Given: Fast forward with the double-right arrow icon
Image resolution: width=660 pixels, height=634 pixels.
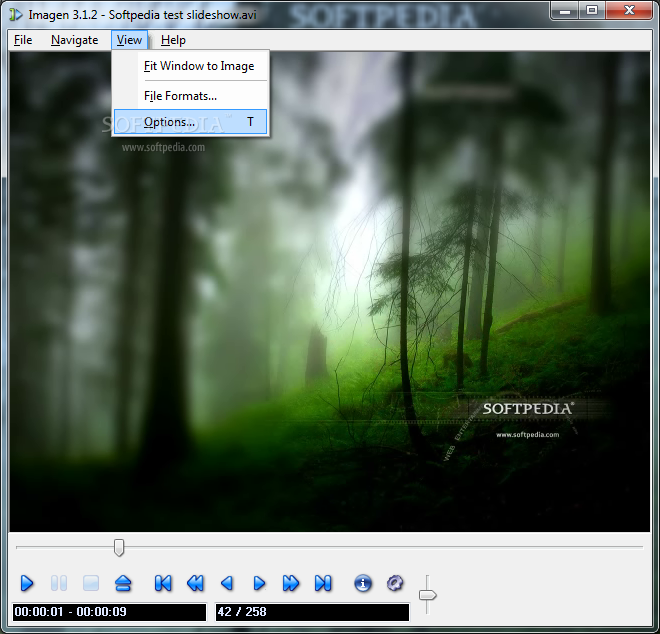Looking at the screenshot, I should pyautogui.click(x=291, y=583).
